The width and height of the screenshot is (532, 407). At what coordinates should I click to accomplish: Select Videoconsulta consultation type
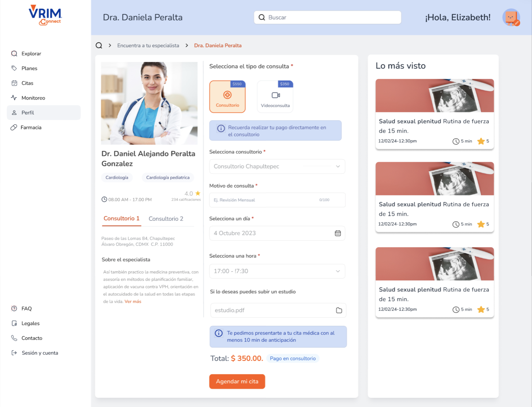(275, 97)
